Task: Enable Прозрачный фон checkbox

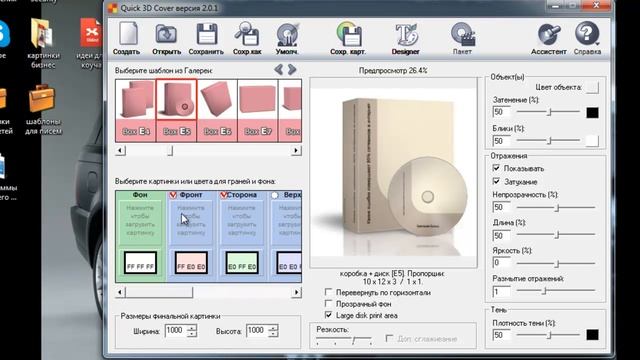Action: [x=328, y=304]
